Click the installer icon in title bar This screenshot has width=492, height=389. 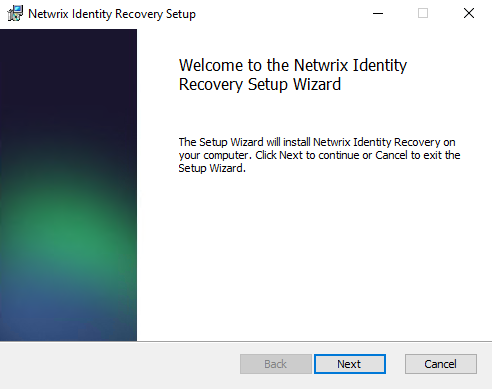pos(15,14)
